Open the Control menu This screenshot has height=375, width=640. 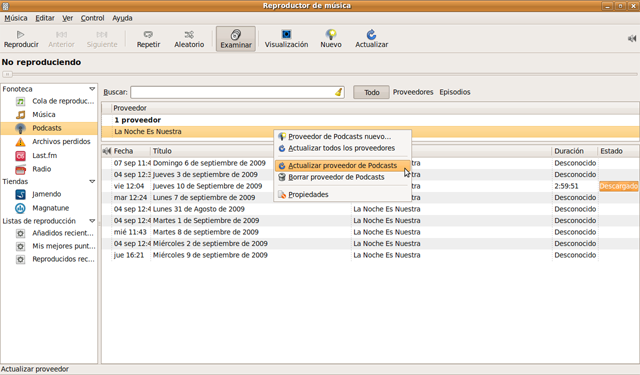click(x=92, y=18)
